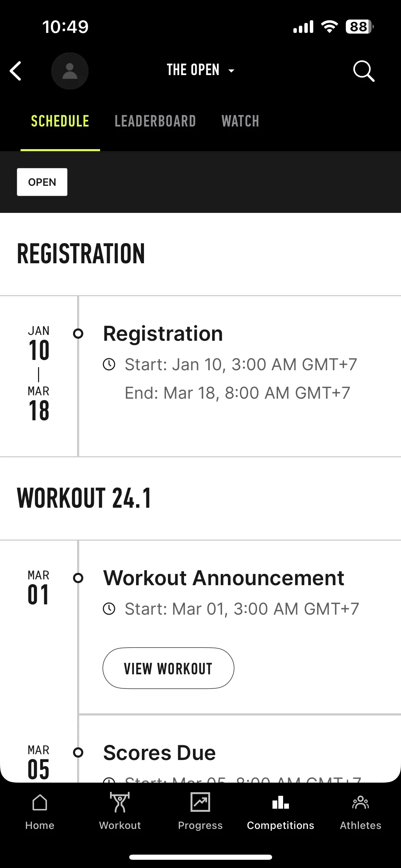The image size is (401, 868).
Task: Expand THE OPEN competition dropdown
Action: (201, 70)
